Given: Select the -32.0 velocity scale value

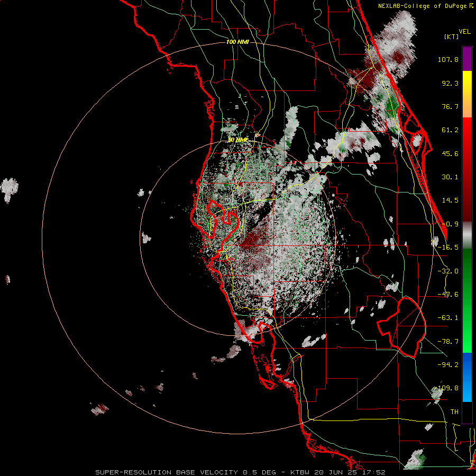Looking at the screenshot, I should [448, 271].
